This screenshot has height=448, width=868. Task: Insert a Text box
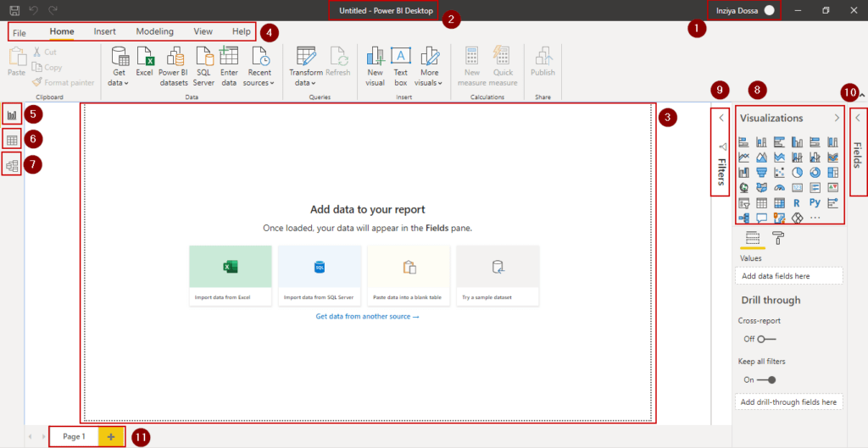(x=401, y=67)
